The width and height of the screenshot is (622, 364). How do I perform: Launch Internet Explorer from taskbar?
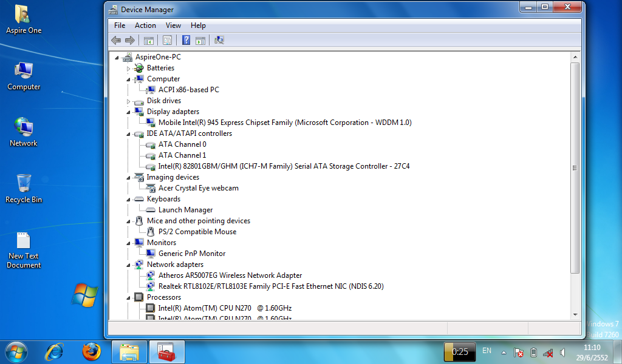point(54,352)
